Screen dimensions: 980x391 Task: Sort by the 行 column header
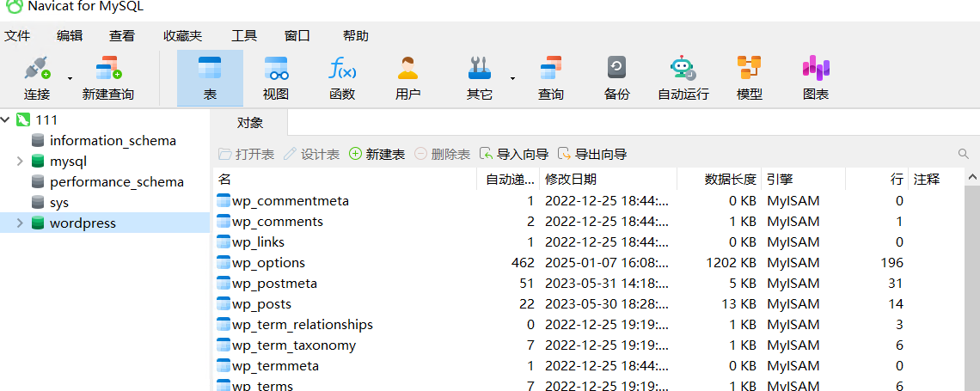tap(876, 180)
